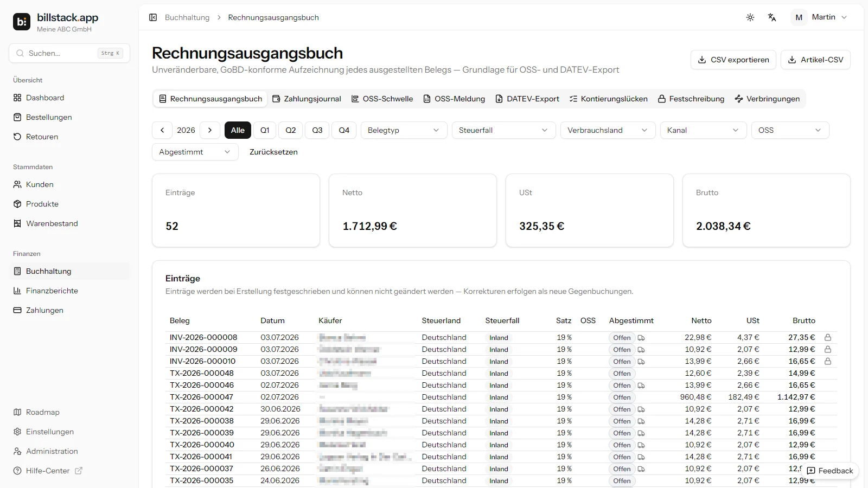Open Roadmap via its map icon

(17, 412)
